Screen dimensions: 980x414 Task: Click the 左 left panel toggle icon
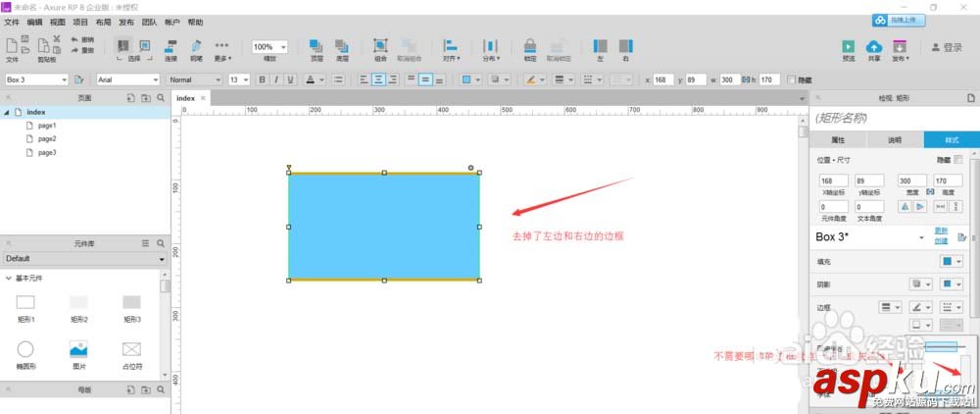point(600,46)
